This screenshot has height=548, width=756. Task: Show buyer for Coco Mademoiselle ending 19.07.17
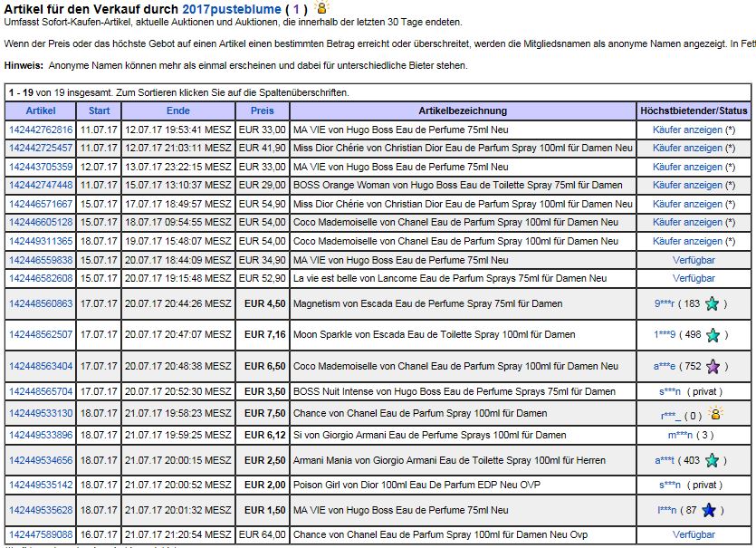687,241
